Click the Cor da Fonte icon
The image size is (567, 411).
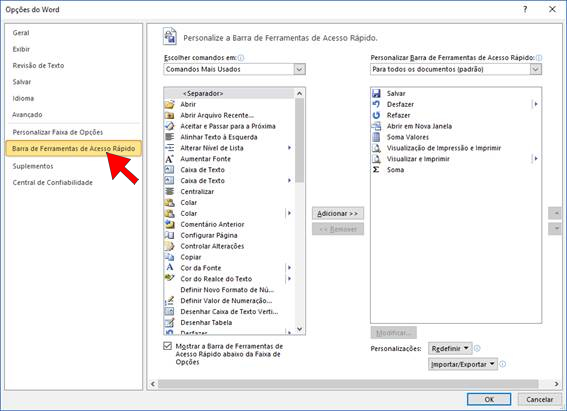(169, 268)
